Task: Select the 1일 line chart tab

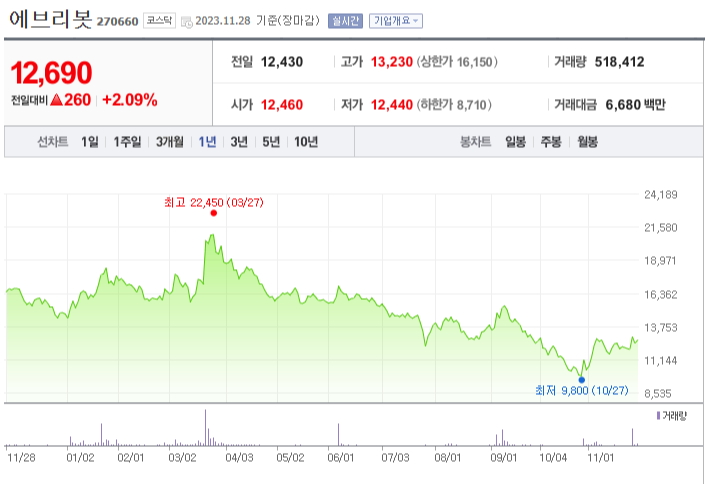Action: coord(89,142)
